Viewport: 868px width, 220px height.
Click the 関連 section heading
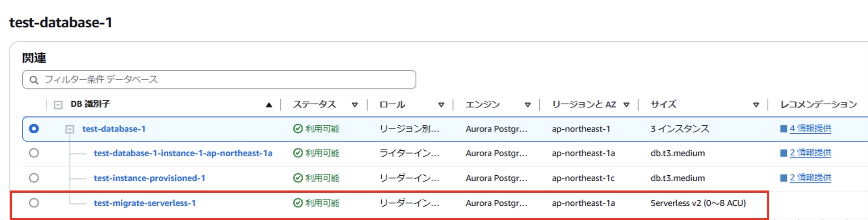point(34,58)
